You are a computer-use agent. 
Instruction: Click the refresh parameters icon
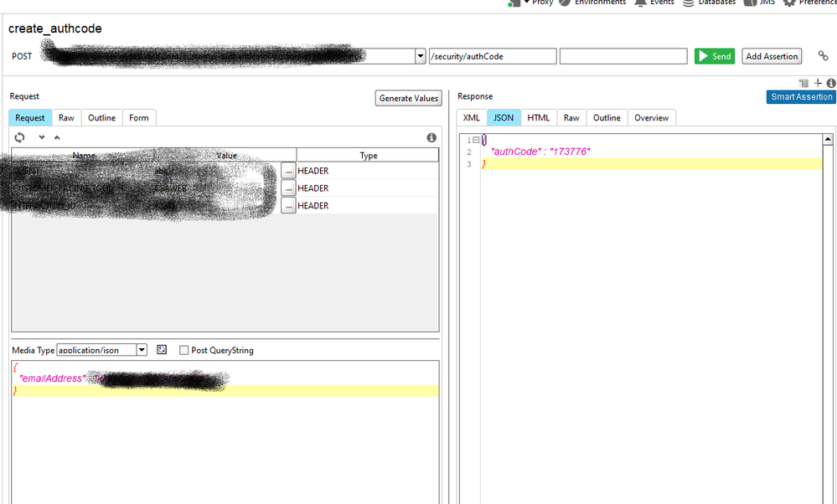[x=19, y=137]
